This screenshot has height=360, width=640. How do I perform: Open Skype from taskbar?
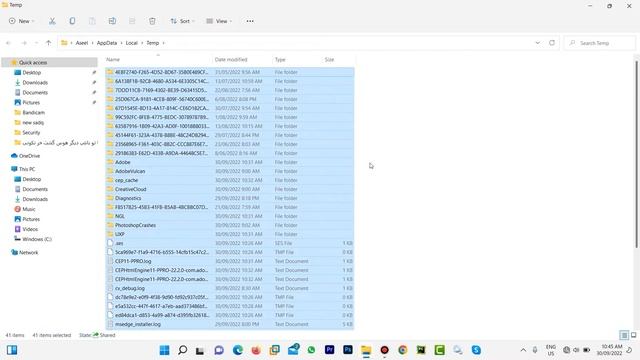click(476, 350)
